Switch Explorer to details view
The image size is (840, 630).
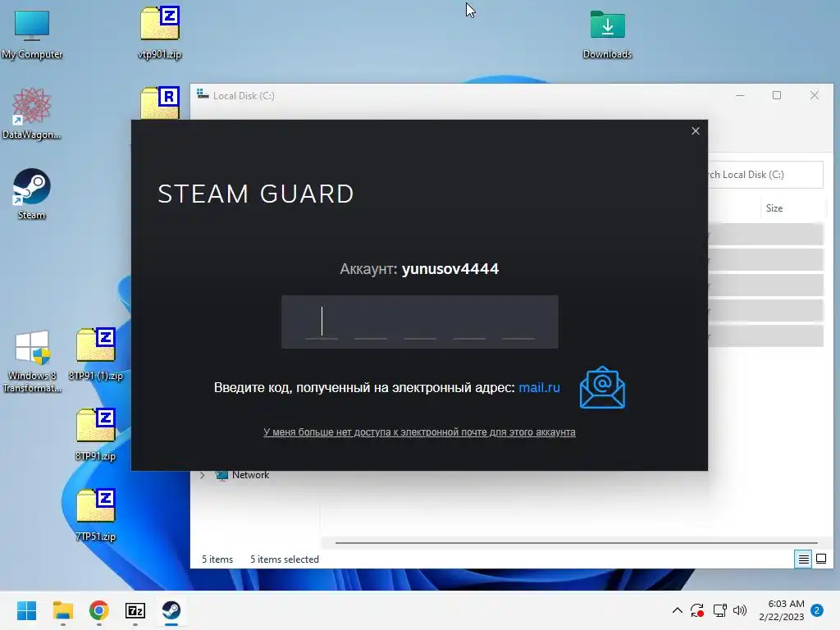pos(804,559)
